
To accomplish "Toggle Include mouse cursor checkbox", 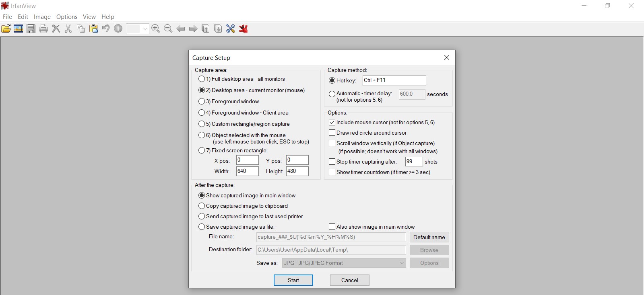I will point(332,122).
